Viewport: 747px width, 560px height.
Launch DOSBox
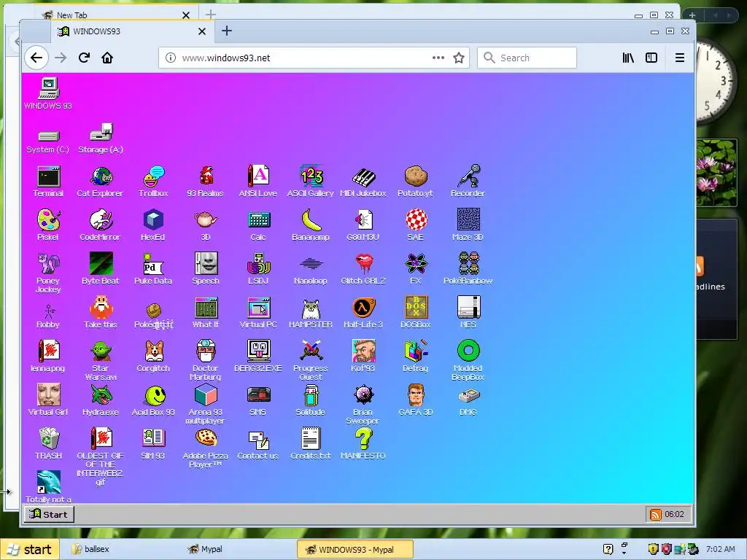(x=415, y=312)
